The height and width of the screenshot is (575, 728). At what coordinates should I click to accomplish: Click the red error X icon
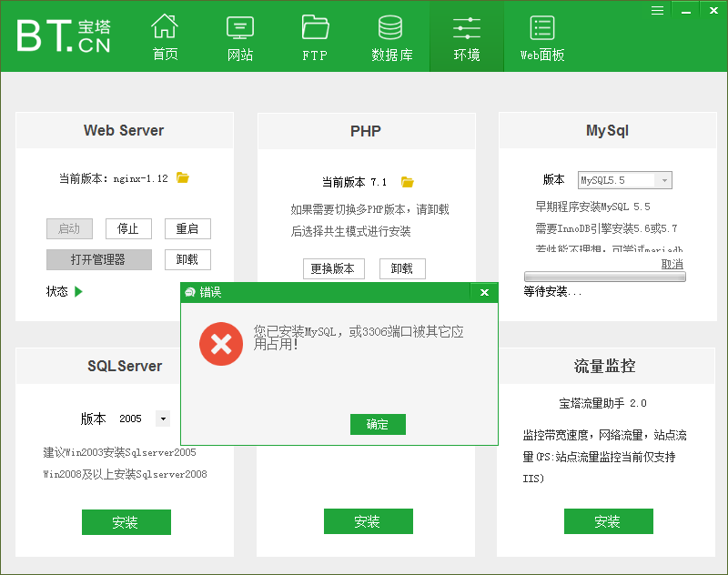coord(221,344)
